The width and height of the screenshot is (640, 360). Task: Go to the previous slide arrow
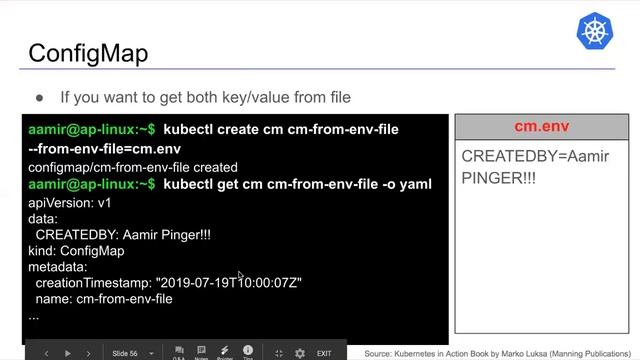(x=46, y=353)
